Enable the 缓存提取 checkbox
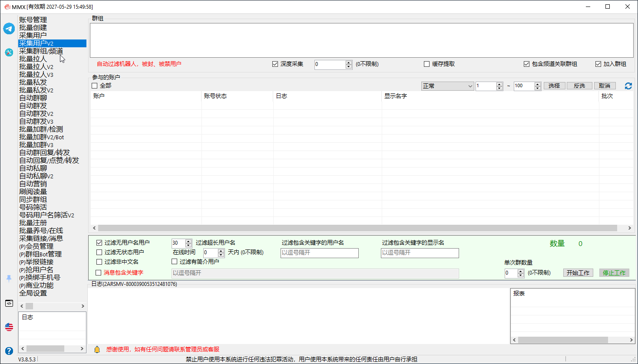The image size is (638, 364). coord(426,64)
